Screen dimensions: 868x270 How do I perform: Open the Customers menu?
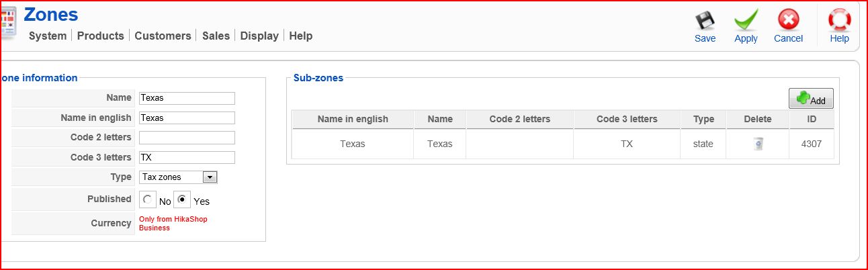[163, 36]
